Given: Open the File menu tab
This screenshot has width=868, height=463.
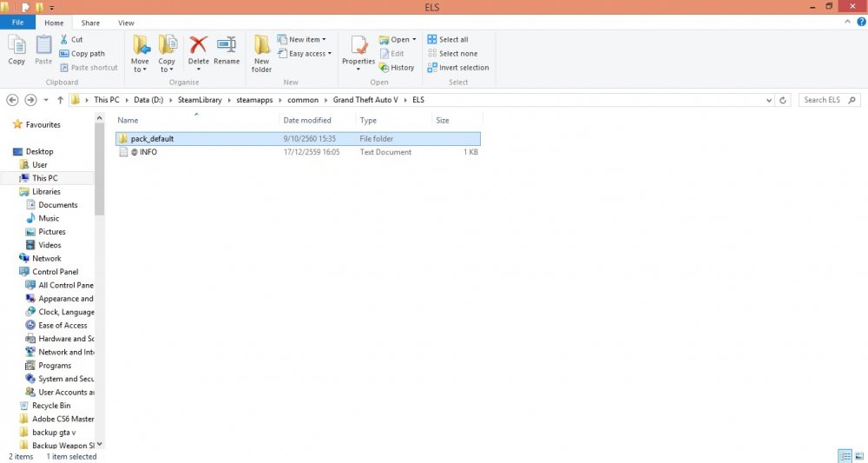Looking at the screenshot, I should coord(17,23).
